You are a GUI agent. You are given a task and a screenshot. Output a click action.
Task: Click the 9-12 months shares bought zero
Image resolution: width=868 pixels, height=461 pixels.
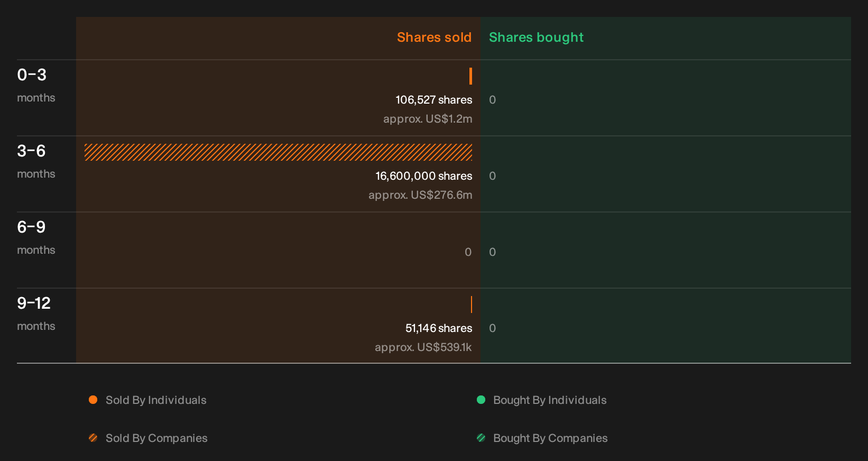point(492,328)
